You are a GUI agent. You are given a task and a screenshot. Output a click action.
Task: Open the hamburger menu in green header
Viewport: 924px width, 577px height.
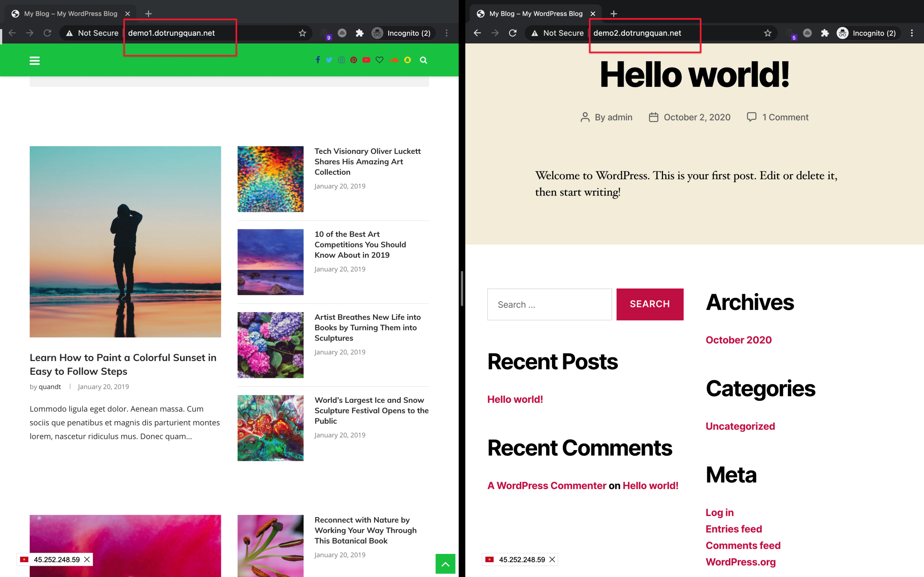click(x=34, y=60)
